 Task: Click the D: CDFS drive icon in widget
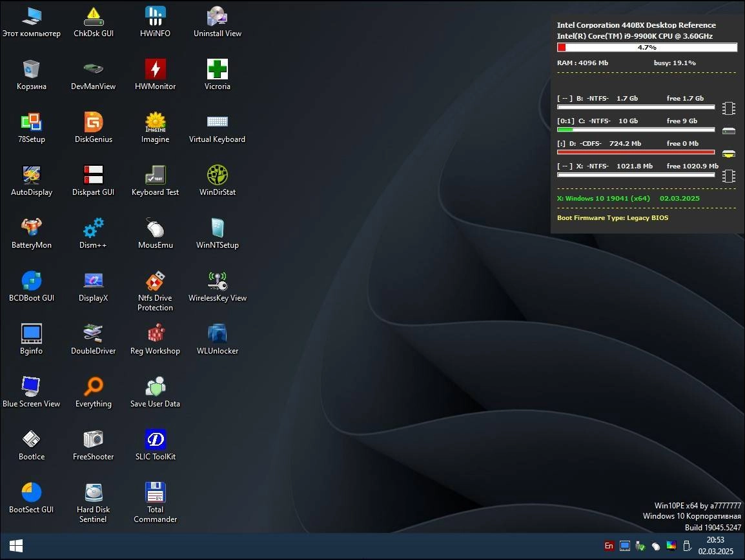pos(728,154)
